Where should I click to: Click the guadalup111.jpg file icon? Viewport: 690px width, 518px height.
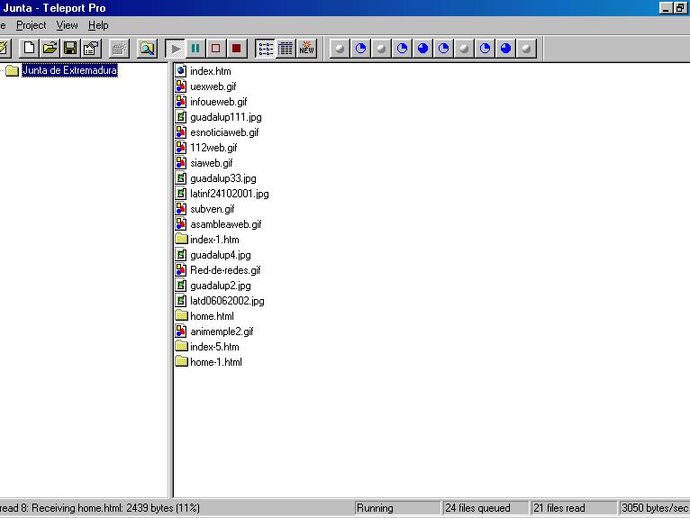click(181, 117)
